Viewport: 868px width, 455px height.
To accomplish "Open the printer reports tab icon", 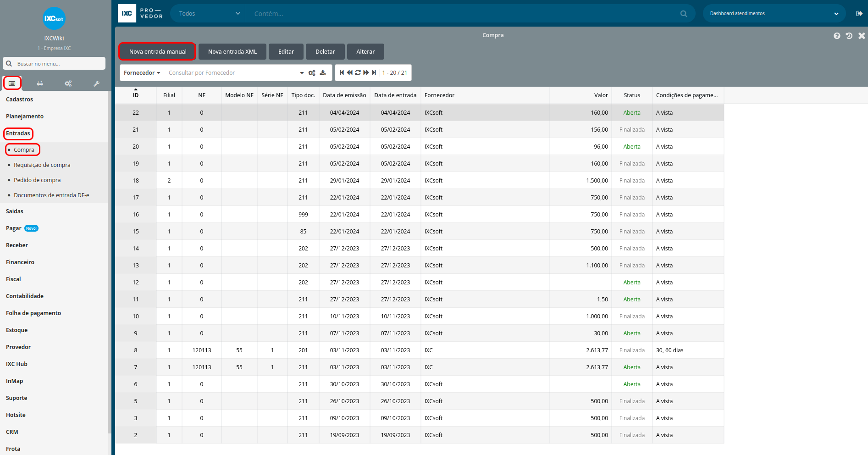I will click(40, 83).
